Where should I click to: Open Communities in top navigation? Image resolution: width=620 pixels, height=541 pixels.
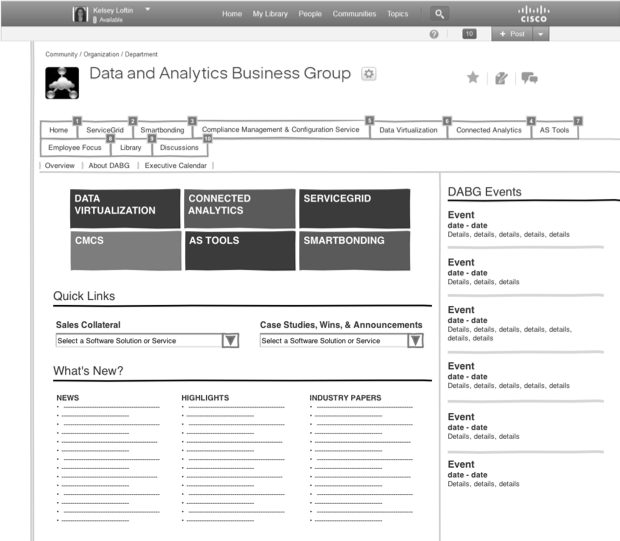(354, 14)
